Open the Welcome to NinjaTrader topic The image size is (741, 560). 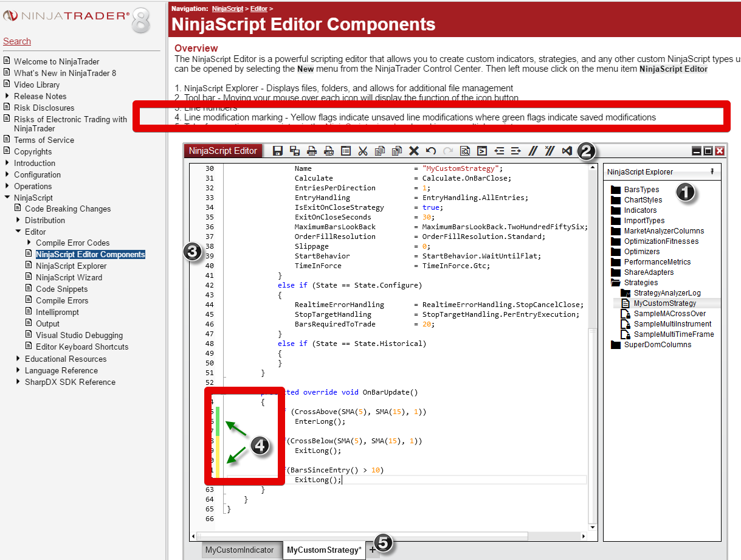pyautogui.click(x=57, y=61)
